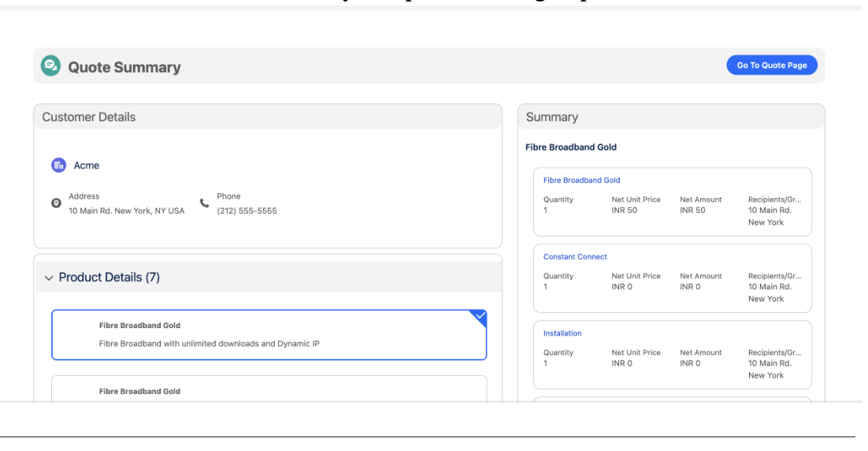Click the phone number (212) 555-5555
Image resolution: width=868 pixels, height=451 pixels.
click(x=247, y=211)
